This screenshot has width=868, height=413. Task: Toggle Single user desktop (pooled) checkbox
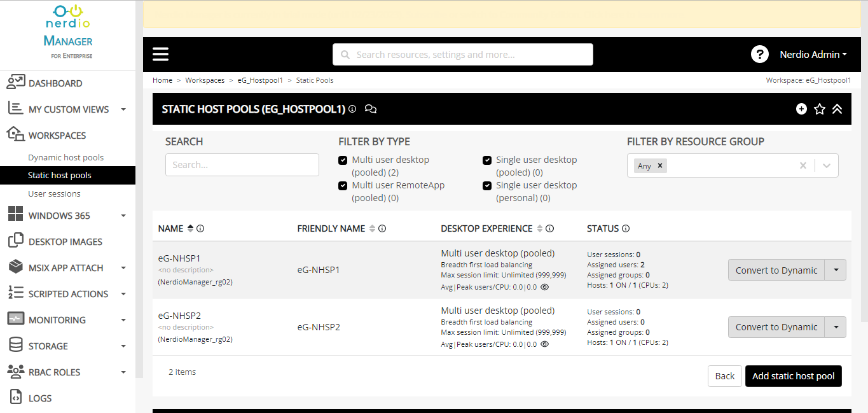pos(487,160)
